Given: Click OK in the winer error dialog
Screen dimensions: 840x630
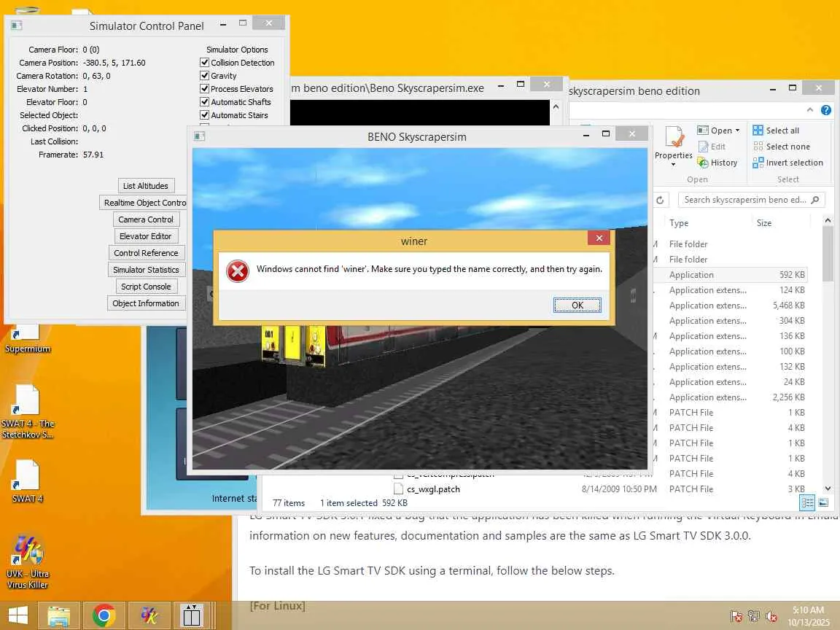Looking at the screenshot, I should (577, 306).
